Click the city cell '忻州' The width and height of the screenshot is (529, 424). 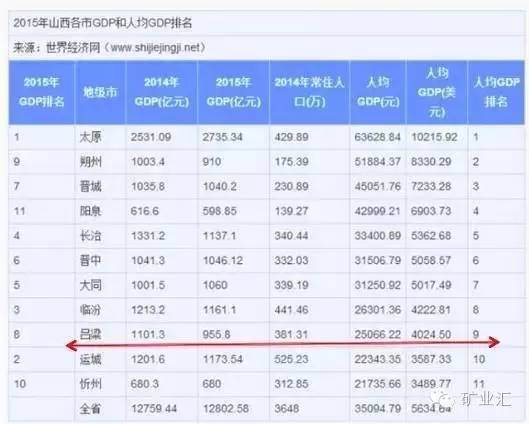(x=90, y=384)
